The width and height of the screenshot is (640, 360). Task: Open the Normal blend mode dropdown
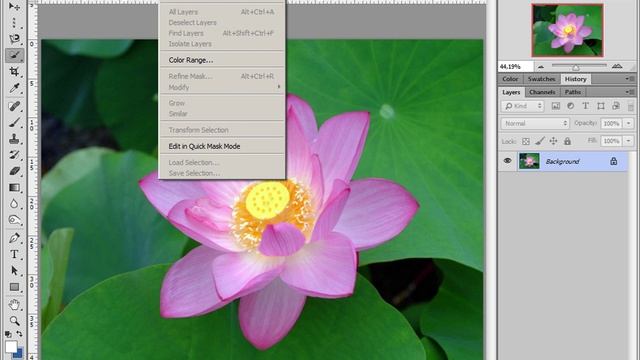(535, 123)
